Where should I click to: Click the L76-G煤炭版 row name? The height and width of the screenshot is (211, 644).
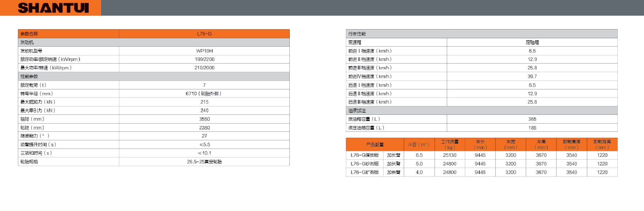coord(365,155)
